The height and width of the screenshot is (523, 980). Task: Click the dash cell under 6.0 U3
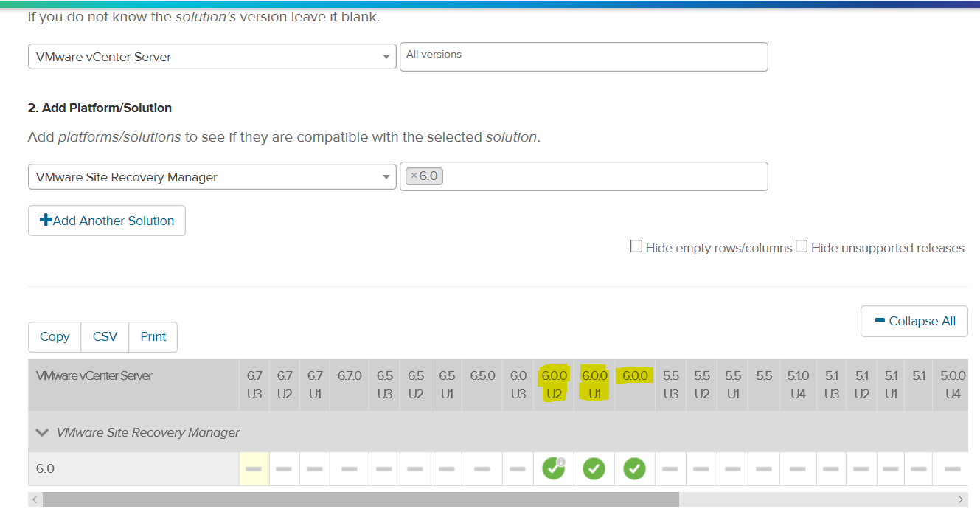pos(518,468)
